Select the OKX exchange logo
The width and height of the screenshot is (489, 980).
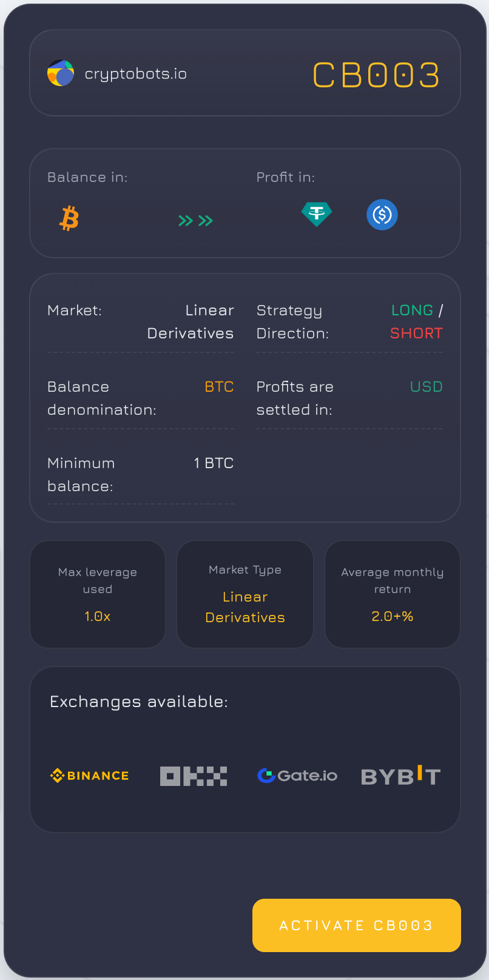pyautogui.click(x=194, y=776)
